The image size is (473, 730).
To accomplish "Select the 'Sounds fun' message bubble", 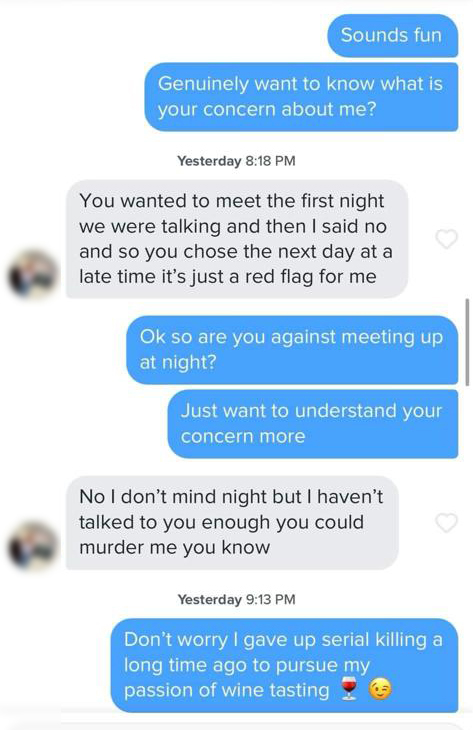I will 392,35.
